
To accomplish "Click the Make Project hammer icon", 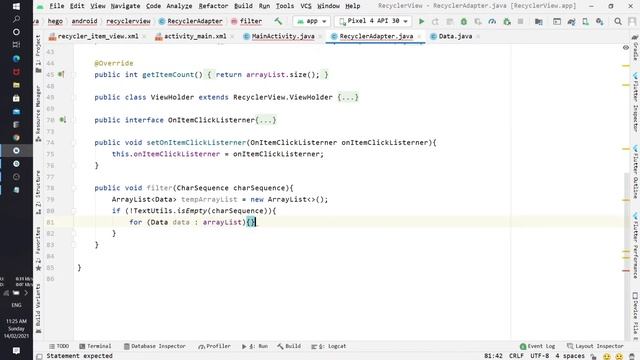I will [278, 21].
